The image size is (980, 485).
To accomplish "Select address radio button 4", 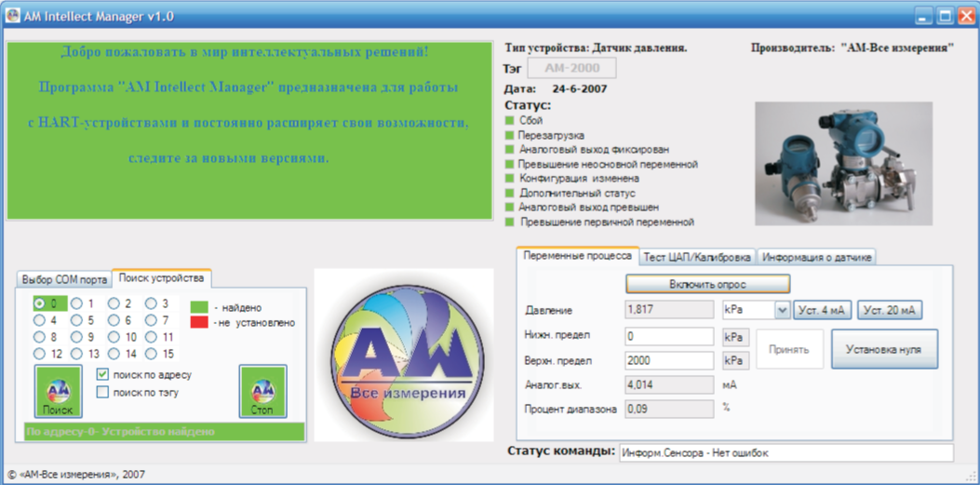I will click(x=39, y=320).
